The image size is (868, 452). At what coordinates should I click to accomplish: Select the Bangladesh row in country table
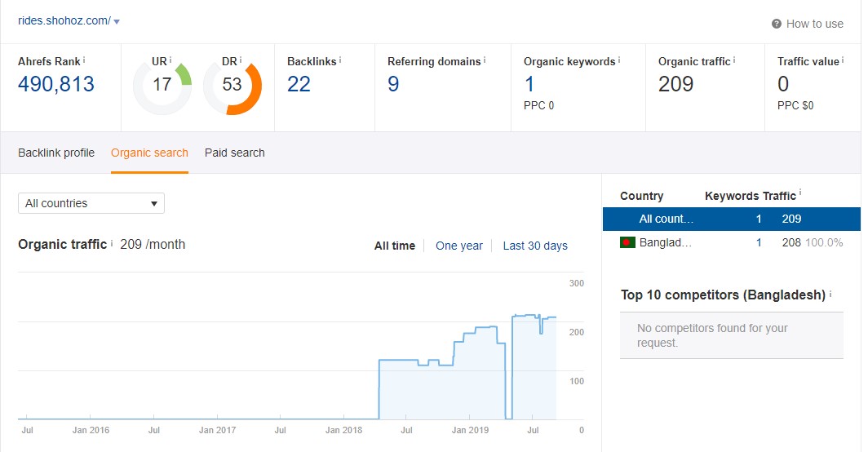tap(731, 242)
